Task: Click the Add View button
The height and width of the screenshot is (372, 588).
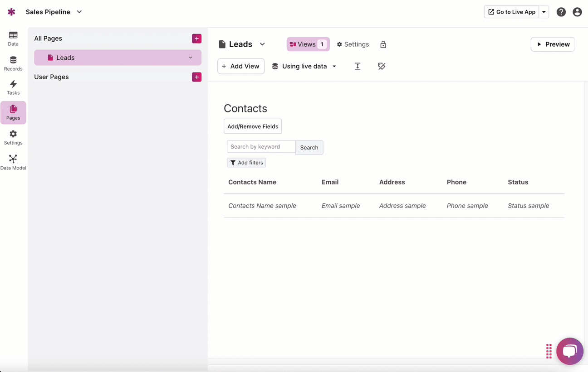Action: [x=241, y=66]
